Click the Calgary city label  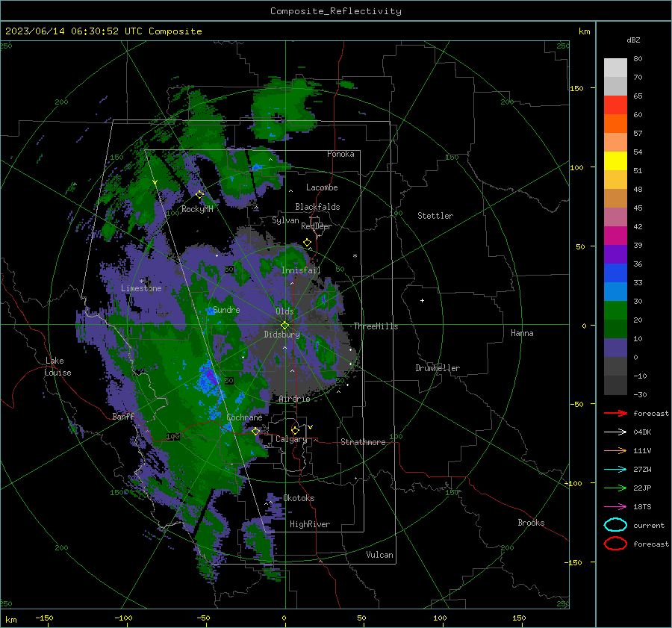coord(291,439)
